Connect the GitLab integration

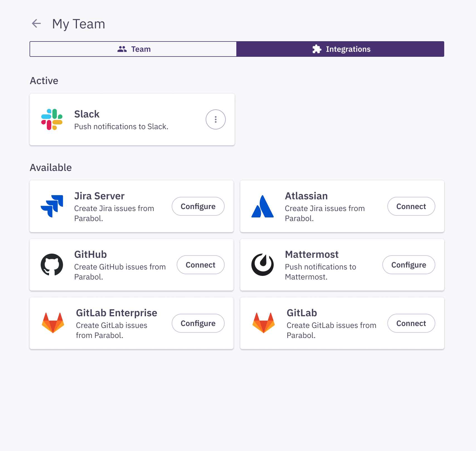(x=411, y=323)
